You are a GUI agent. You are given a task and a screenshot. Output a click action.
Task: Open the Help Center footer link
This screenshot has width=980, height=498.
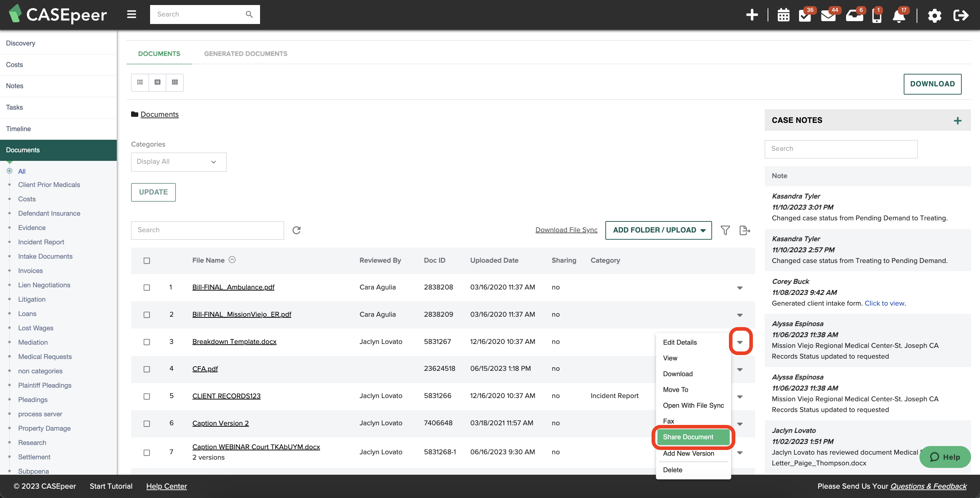(x=166, y=486)
